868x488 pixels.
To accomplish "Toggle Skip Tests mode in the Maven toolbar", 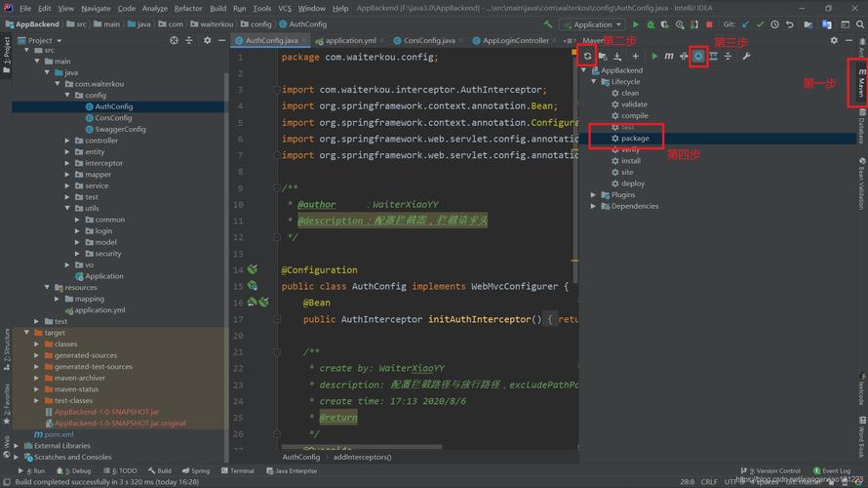I will [698, 56].
